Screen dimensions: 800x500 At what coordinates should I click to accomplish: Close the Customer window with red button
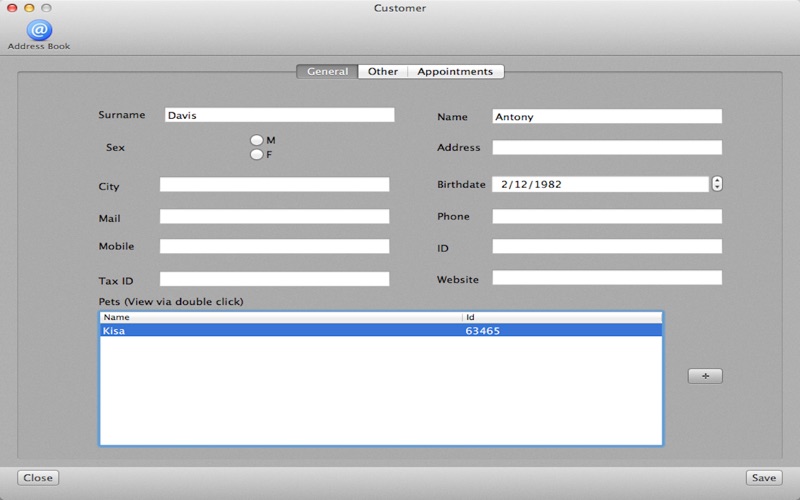coord(12,8)
